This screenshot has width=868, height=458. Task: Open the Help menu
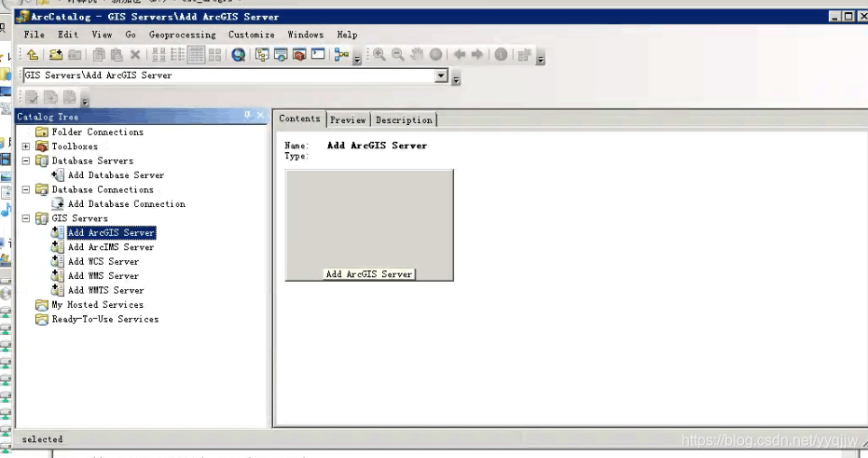(347, 35)
